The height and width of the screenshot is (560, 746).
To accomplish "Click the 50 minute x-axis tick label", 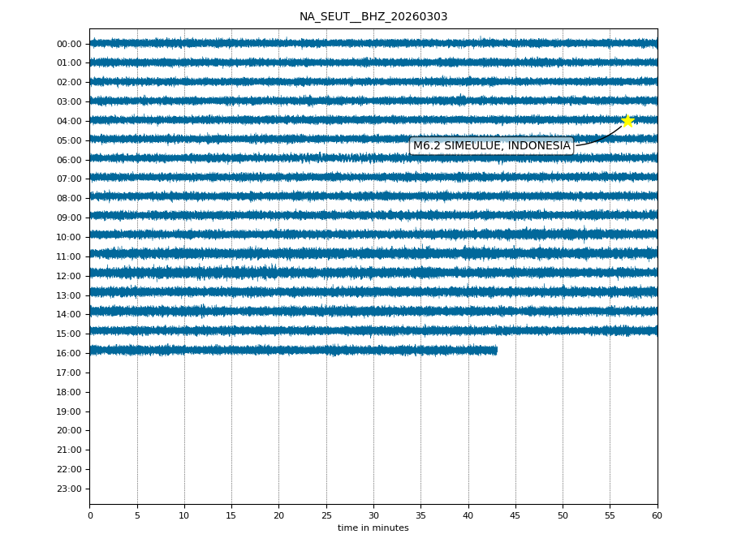I will click(563, 515).
